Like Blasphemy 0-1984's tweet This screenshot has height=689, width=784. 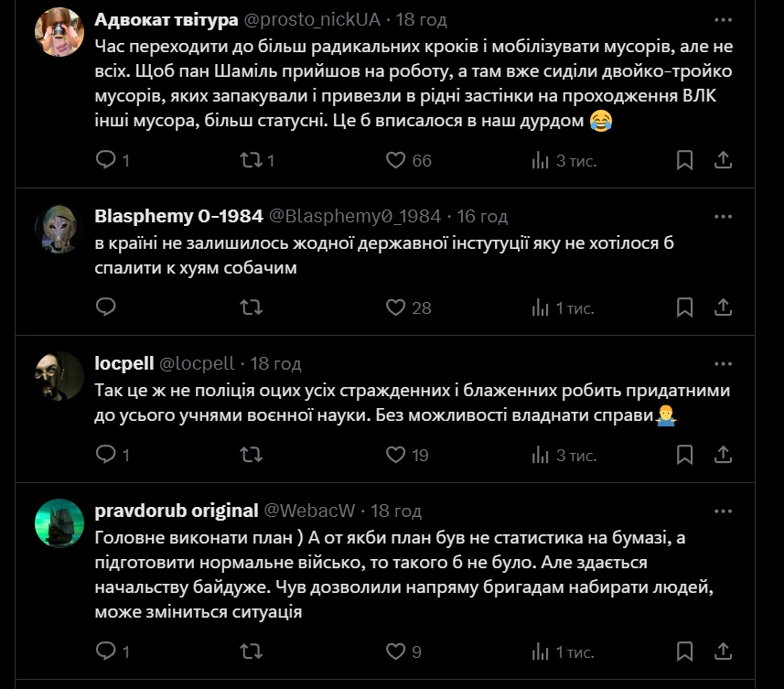point(395,307)
